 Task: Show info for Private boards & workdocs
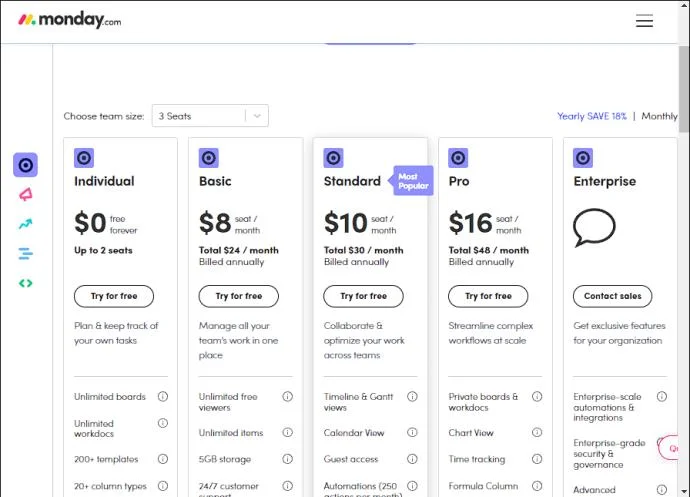tap(537, 397)
